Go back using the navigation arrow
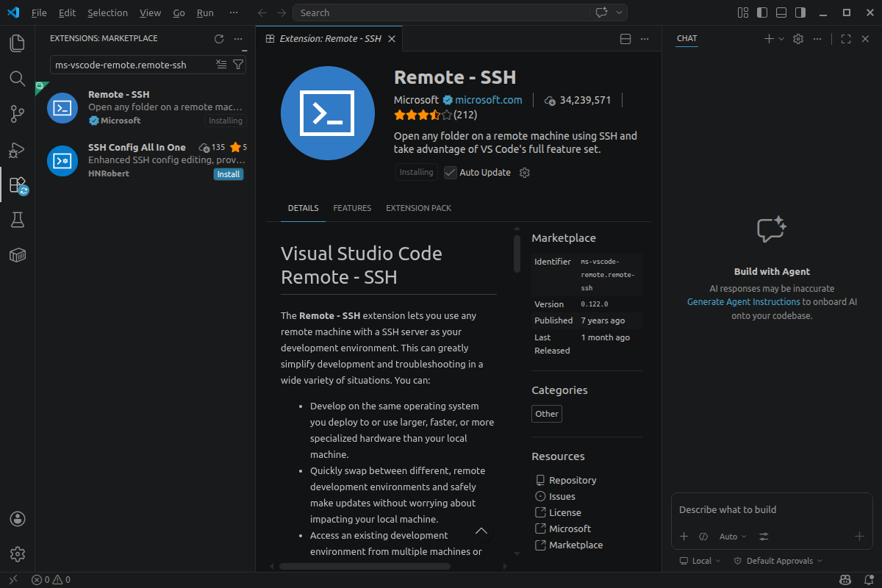The height and width of the screenshot is (588, 882). point(262,12)
